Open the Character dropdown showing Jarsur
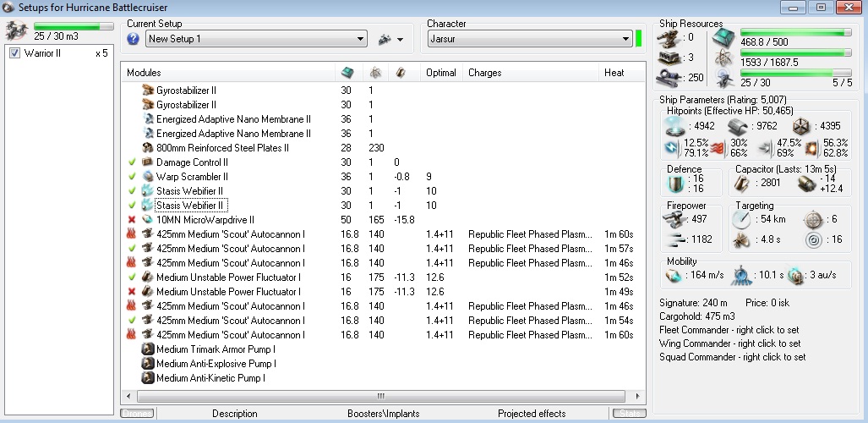This screenshot has height=423, width=868. pyautogui.click(x=530, y=39)
